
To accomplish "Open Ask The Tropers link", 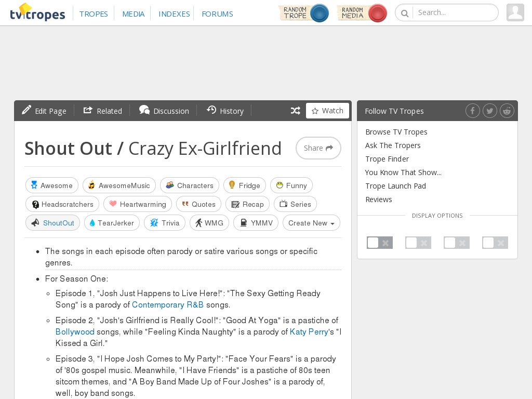I will pyautogui.click(x=393, y=145).
